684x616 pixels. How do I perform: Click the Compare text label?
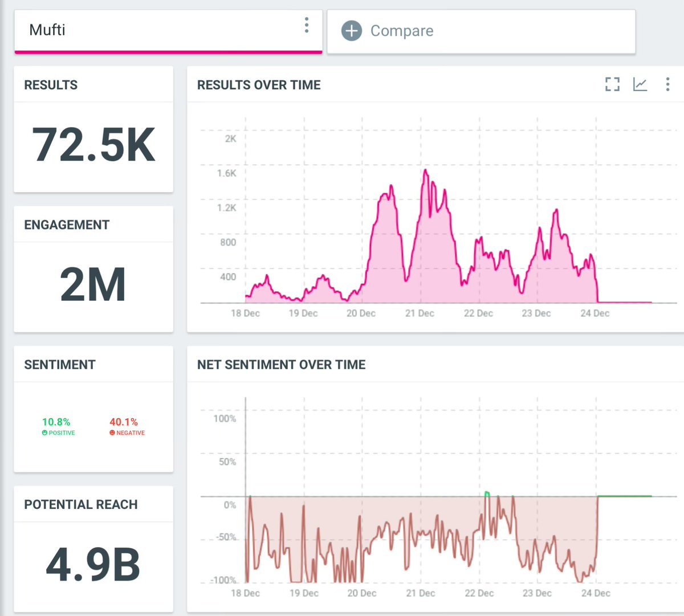(402, 31)
